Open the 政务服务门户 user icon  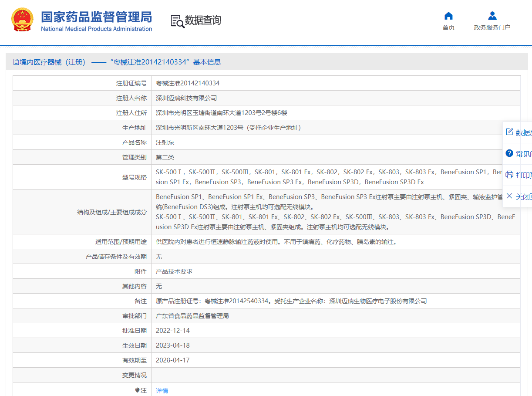coord(492,16)
